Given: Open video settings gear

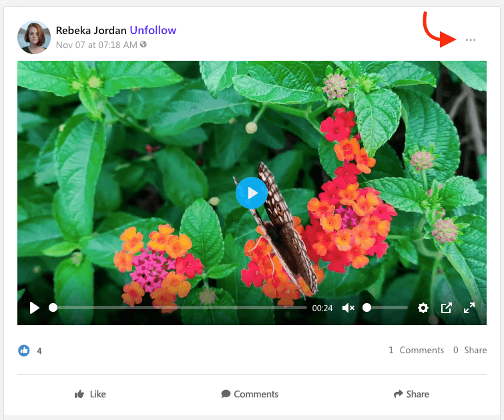Looking at the screenshot, I should click(423, 308).
